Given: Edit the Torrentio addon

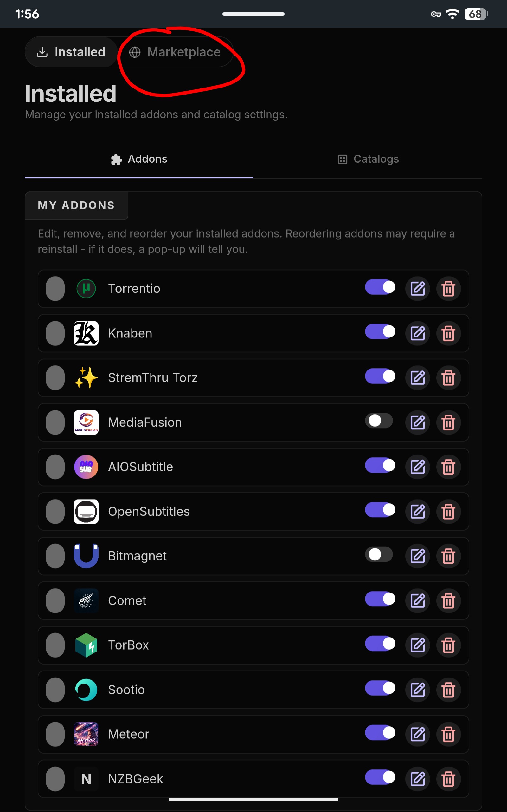Looking at the screenshot, I should coord(417,289).
